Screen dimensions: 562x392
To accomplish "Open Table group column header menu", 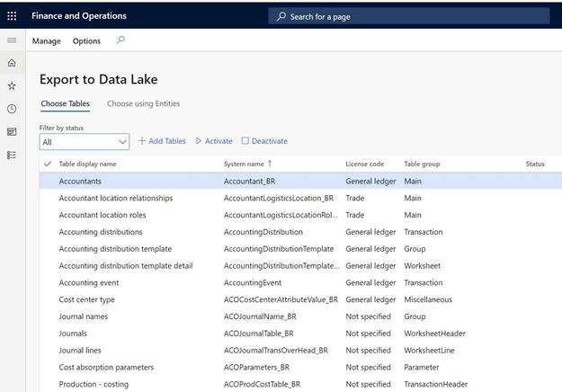I will point(422,164).
